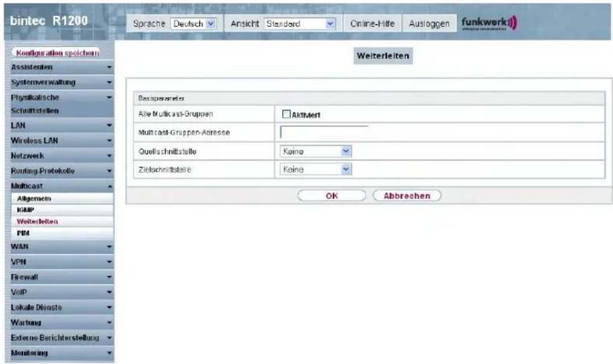Click the Weiterleiten tab heading

[383, 56]
